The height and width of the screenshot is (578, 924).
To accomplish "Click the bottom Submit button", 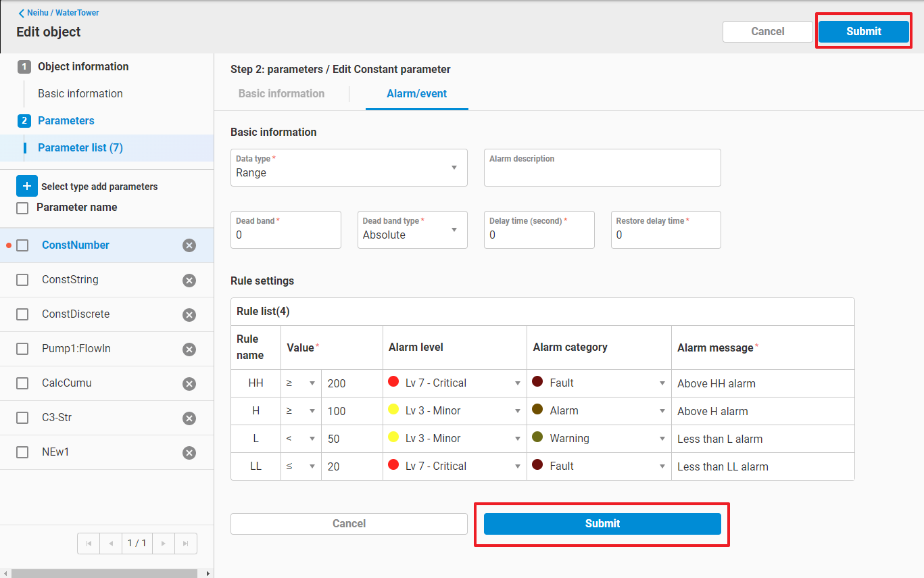I will coord(602,524).
